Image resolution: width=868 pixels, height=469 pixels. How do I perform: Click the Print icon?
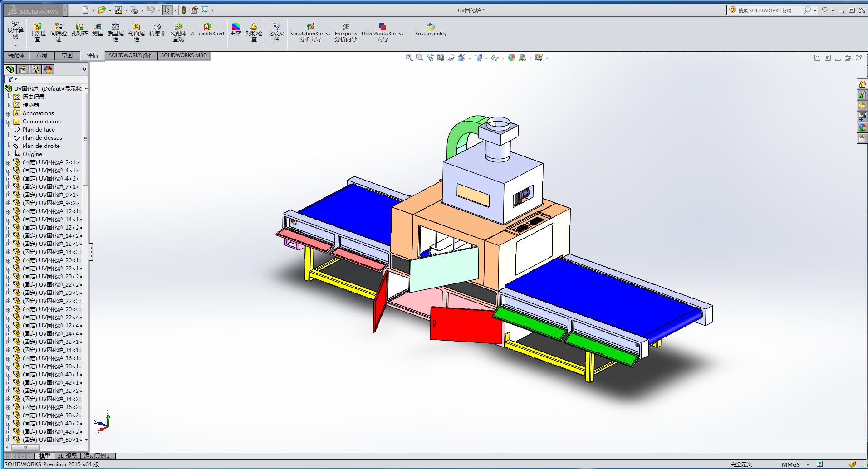pyautogui.click(x=134, y=10)
